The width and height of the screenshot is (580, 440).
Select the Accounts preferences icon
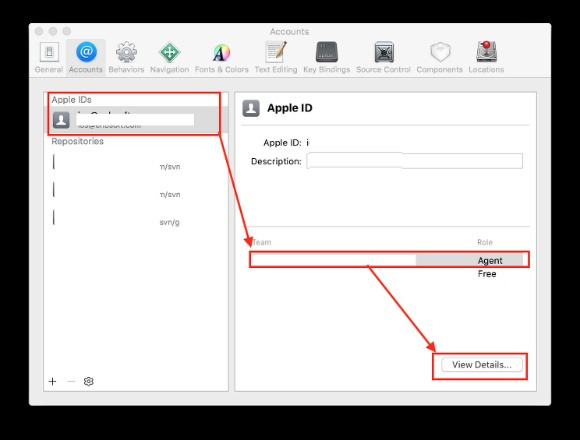point(86,58)
